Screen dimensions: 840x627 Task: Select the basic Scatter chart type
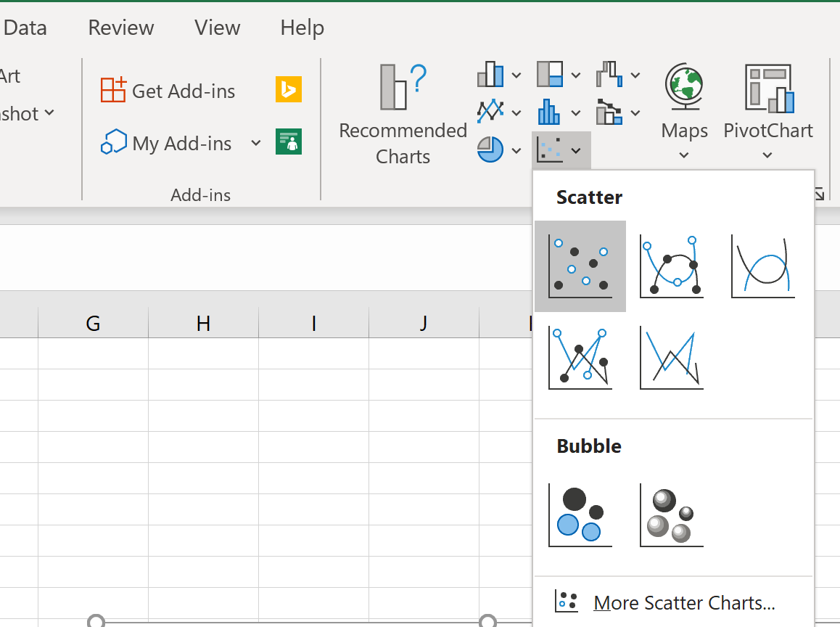(580, 266)
